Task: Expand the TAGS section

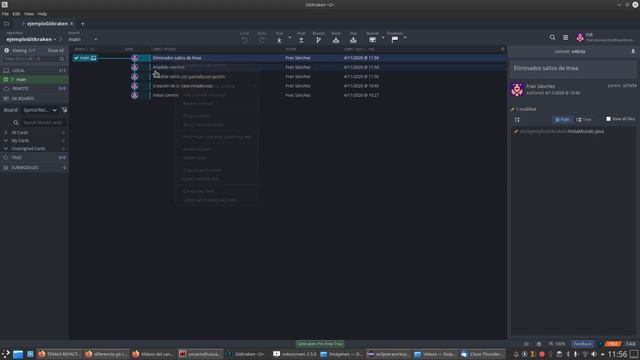Action: pyautogui.click(x=34, y=157)
